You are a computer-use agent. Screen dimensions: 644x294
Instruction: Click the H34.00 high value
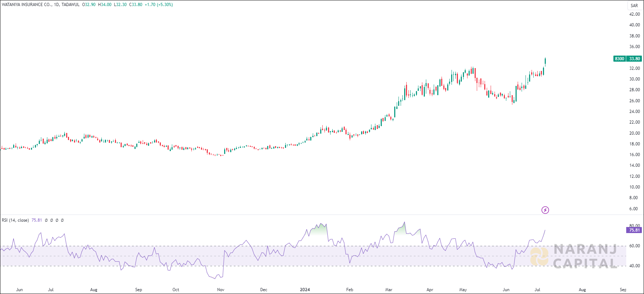(x=105, y=5)
